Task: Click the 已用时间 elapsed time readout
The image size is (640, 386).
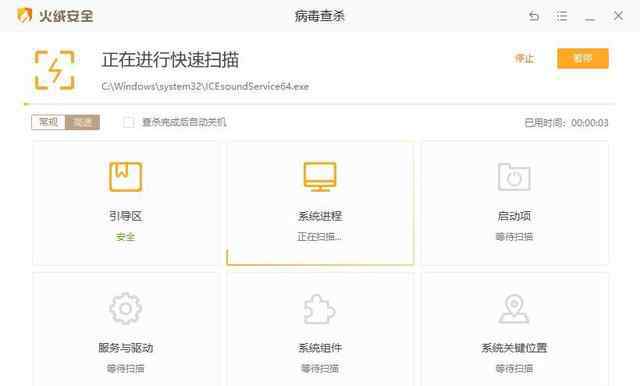Action: [566, 122]
